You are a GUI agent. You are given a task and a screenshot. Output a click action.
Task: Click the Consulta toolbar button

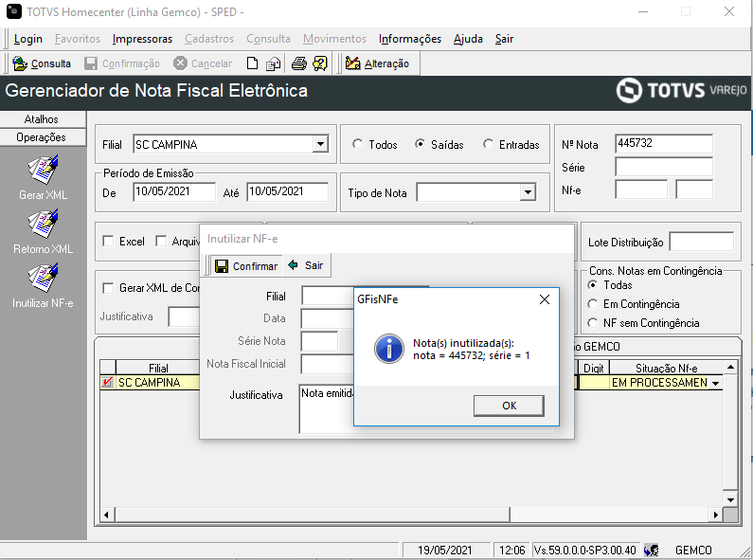click(x=42, y=63)
